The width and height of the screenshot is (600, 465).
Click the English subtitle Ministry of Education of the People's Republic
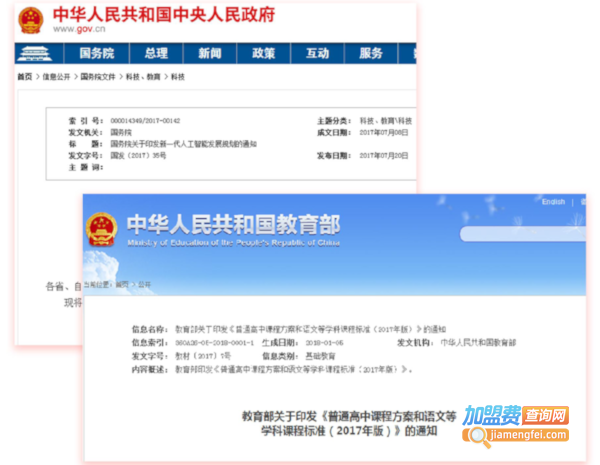pyautogui.click(x=233, y=243)
